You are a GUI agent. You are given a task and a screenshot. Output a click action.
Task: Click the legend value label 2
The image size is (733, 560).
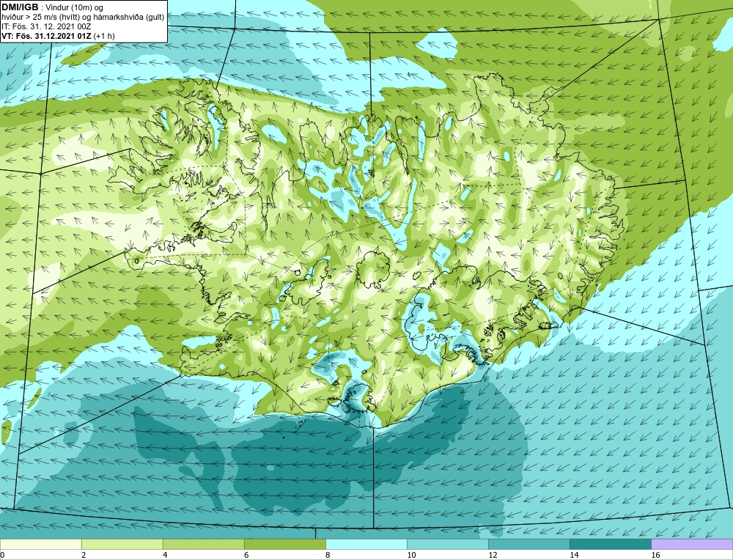(x=84, y=555)
